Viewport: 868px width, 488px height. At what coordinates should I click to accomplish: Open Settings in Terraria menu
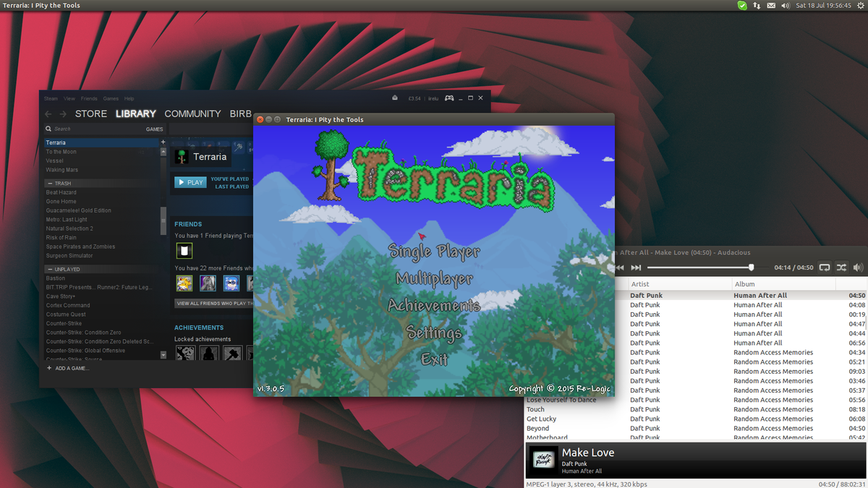(434, 333)
